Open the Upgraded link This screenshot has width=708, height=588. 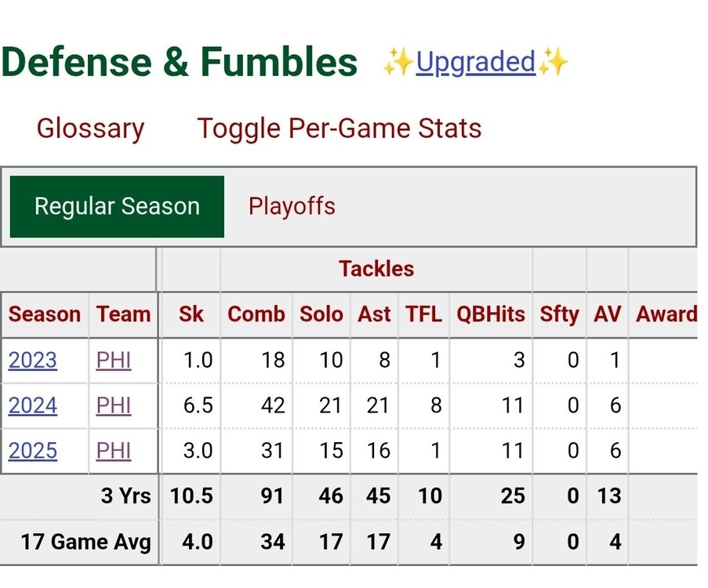point(475,62)
